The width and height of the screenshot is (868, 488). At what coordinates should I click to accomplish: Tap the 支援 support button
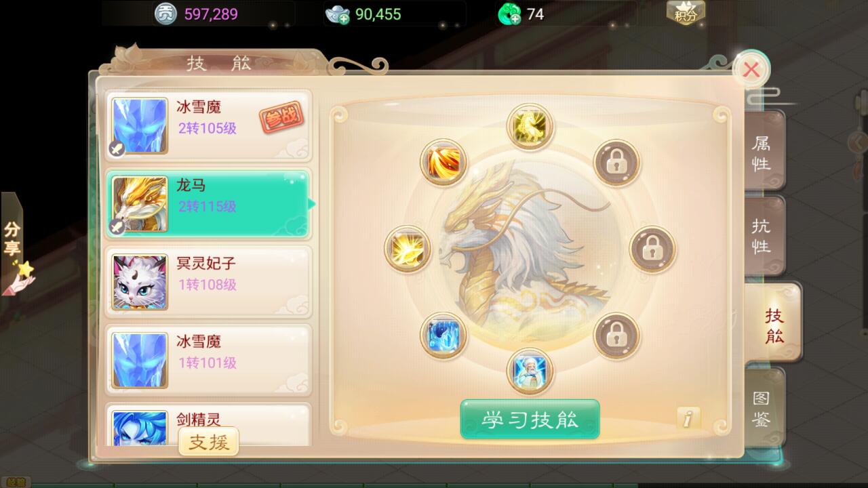209,442
